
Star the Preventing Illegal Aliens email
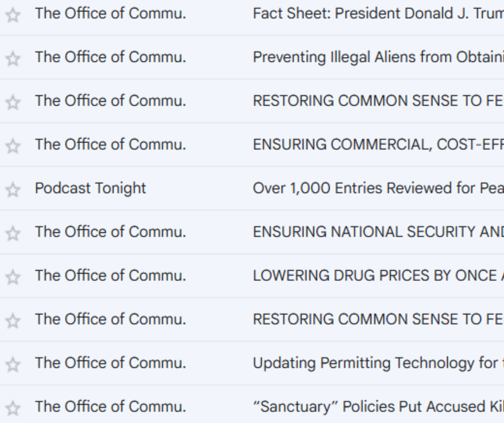13,59
